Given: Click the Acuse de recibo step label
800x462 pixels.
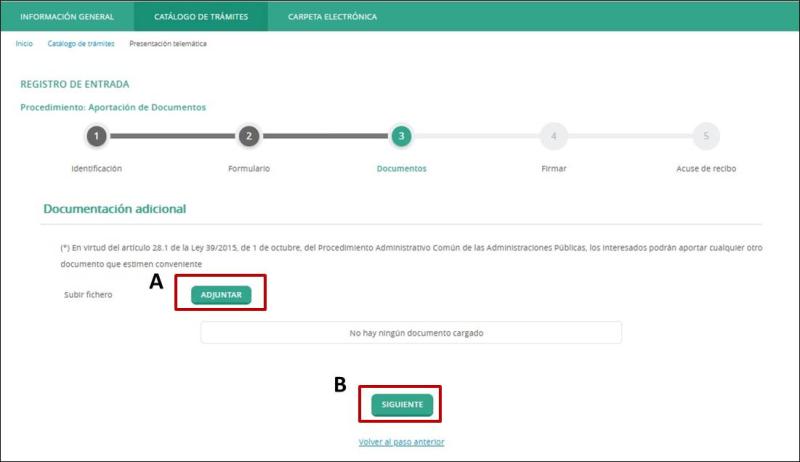Looking at the screenshot, I should pyautogui.click(x=706, y=168).
